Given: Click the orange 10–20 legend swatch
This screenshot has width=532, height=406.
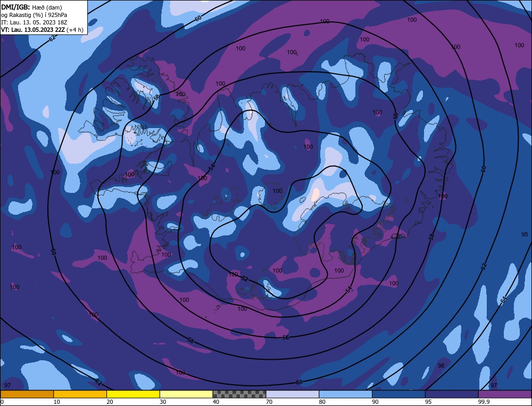Looking at the screenshot, I should [80, 394].
